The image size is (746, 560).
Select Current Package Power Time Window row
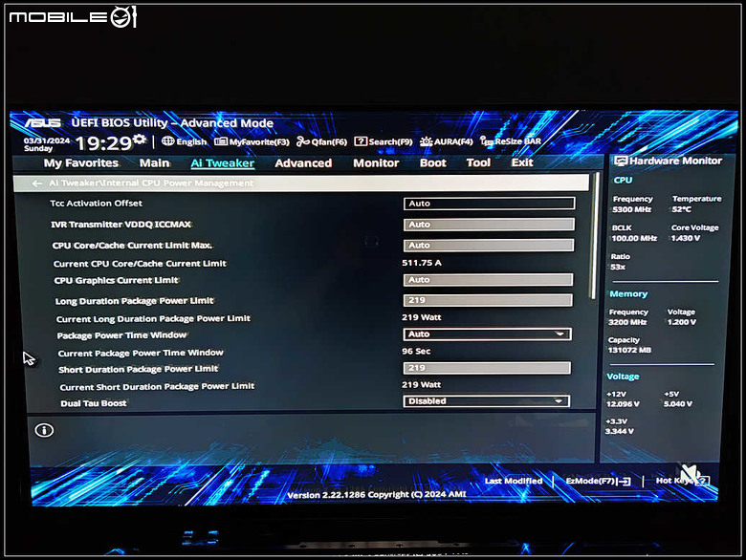pyautogui.click(x=141, y=353)
